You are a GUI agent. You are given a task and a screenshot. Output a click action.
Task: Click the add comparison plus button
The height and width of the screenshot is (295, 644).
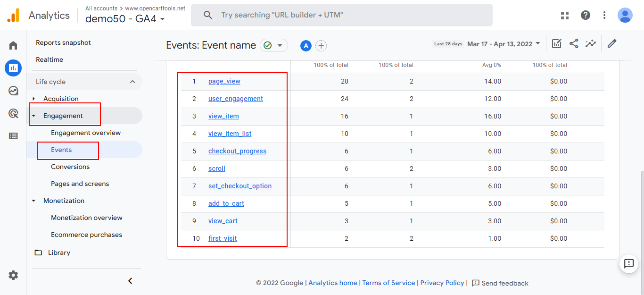point(321,46)
